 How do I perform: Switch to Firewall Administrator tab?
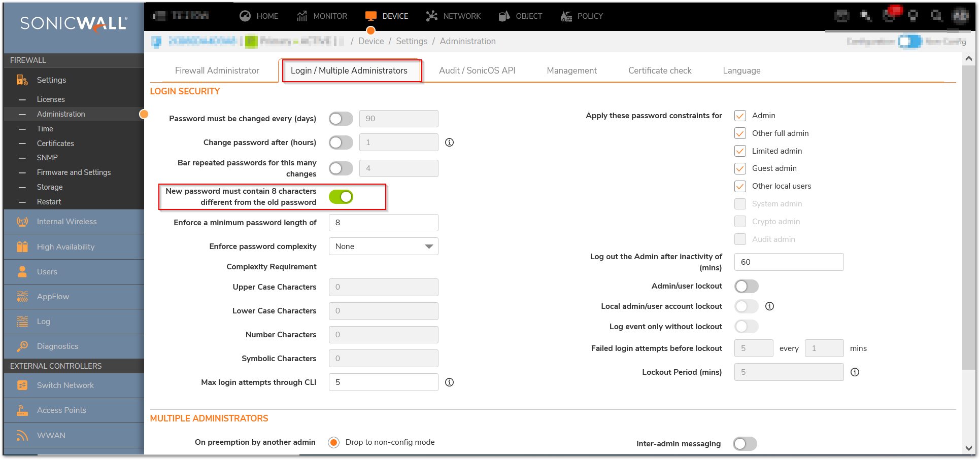click(x=217, y=70)
